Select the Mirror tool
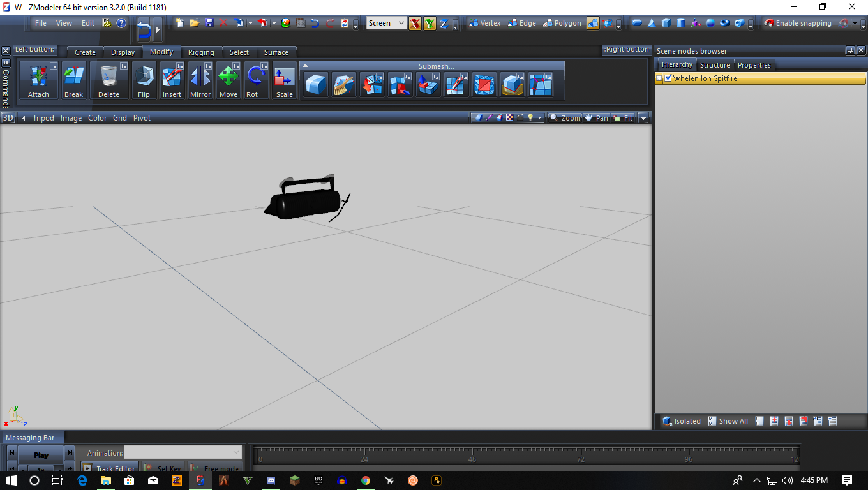 point(200,80)
